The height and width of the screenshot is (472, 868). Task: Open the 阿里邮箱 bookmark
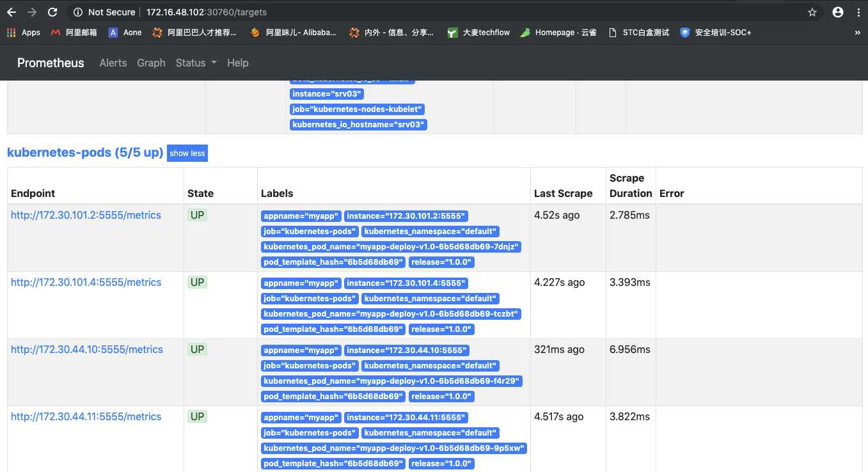coord(74,32)
